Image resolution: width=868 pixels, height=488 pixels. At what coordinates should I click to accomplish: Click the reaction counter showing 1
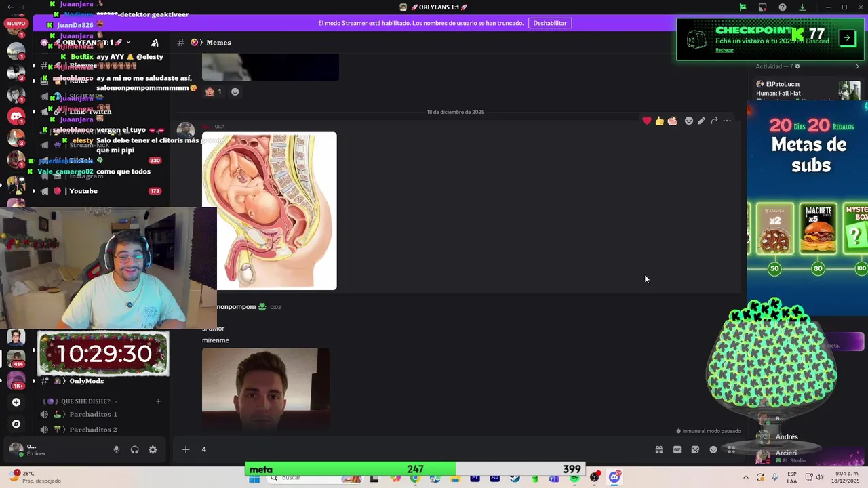tap(214, 91)
